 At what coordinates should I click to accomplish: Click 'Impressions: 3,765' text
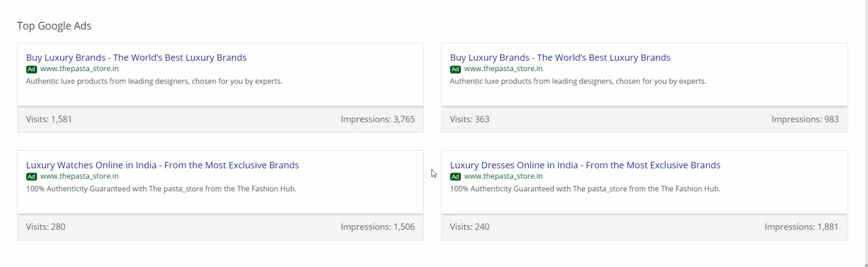[378, 120]
